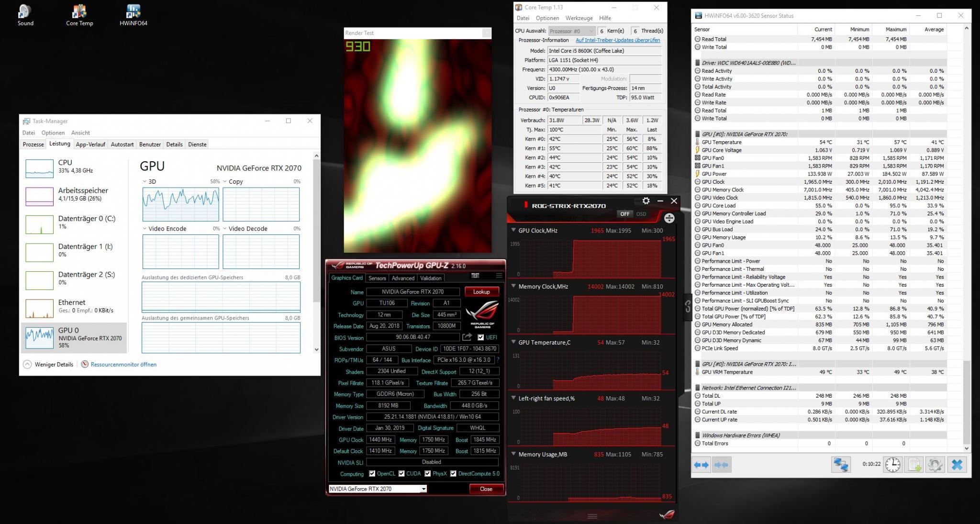Click the Maximum column header in HWiNFO

[895, 29]
